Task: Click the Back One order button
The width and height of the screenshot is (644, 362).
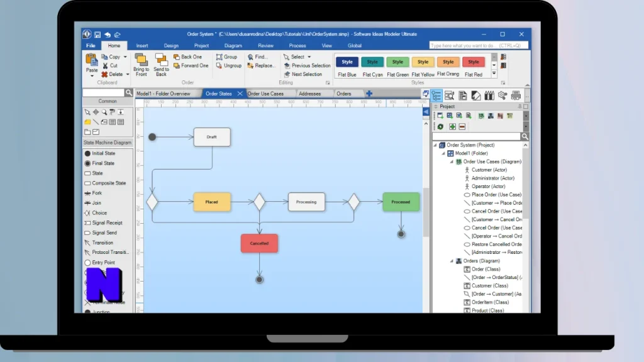Action: (187, 57)
